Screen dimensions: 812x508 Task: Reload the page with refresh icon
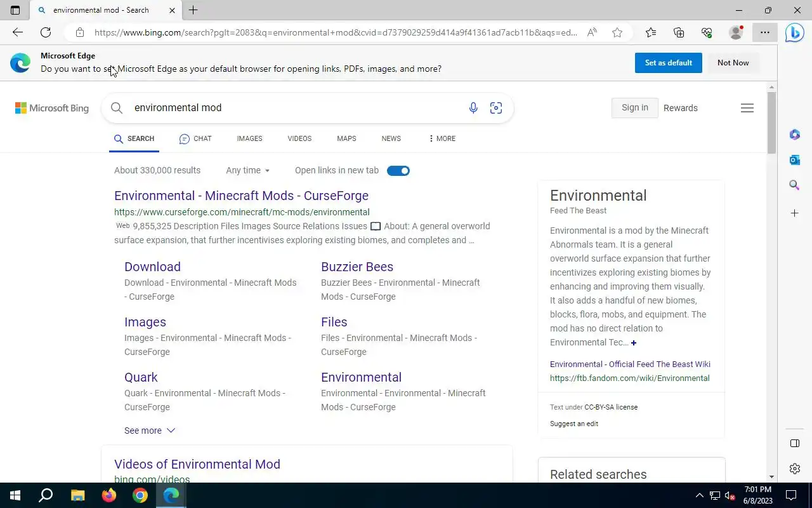[46, 32]
